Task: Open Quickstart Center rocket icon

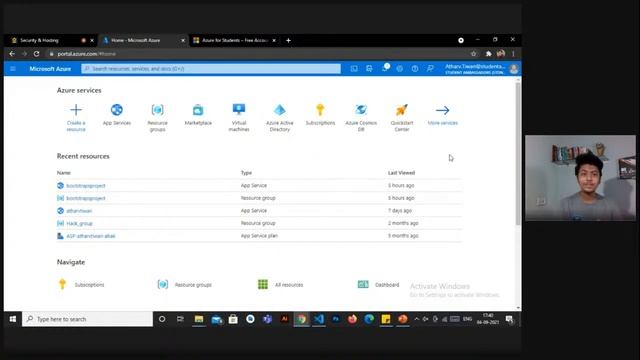Action: click(x=402, y=110)
